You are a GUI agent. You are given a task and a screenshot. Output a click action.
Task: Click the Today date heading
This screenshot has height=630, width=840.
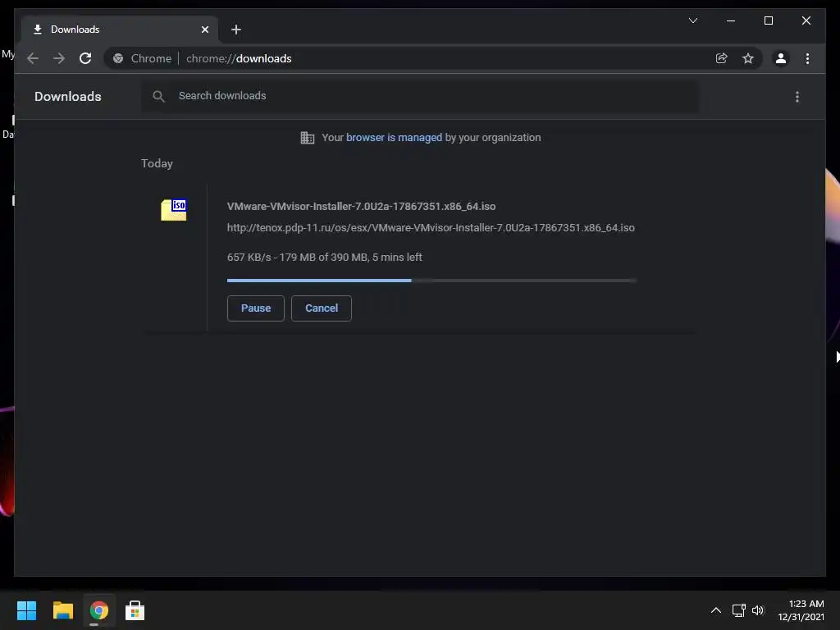coord(157,163)
